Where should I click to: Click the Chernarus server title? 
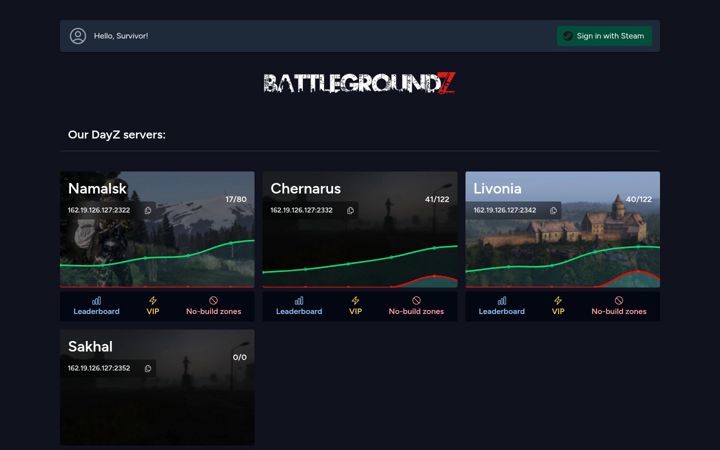pos(305,188)
